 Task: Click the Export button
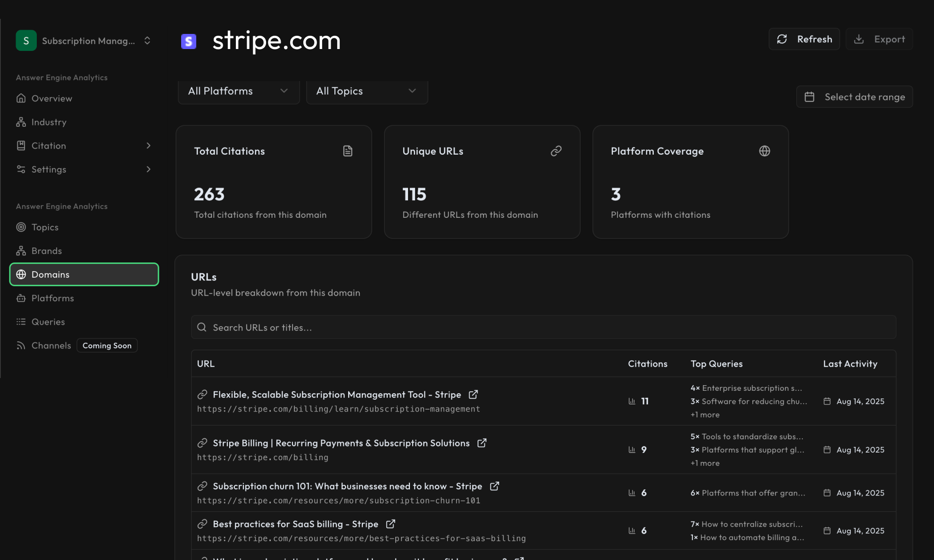click(879, 39)
